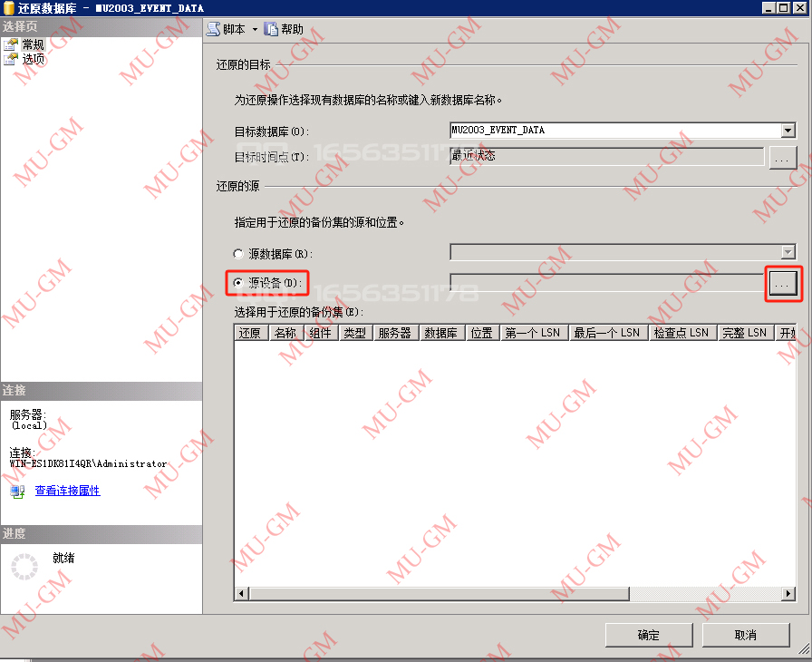Screen dimensions: 812x662
Task: Click the horizontal scrollbar below the backup set grid
Action: pos(435,592)
